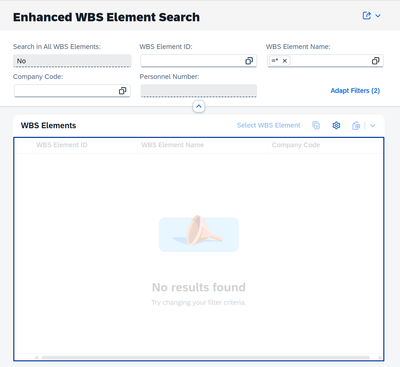Open value help for WBS Element ID
The image size is (400, 367).
click(249, 61)
